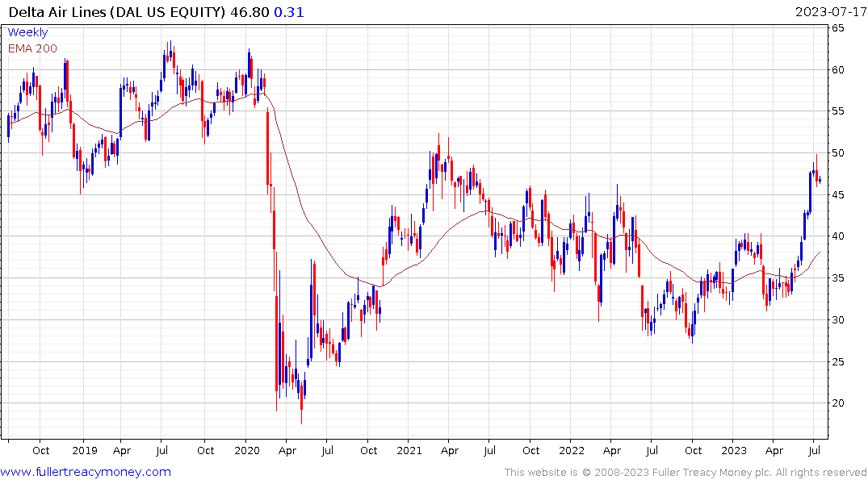Click the 25 price axis label
This screenshot has height=484, width=868.
click(837, 361)
